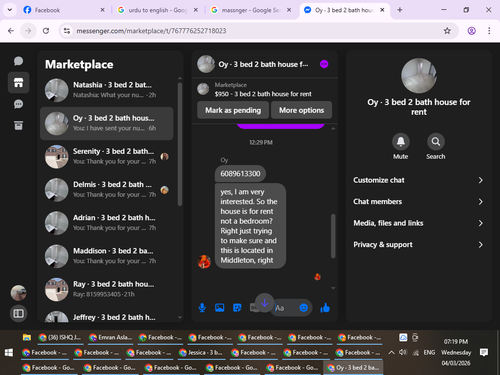This screenshot has height=375, width=500.
Task: Open the Windows Start menu
Action: point(9,353)
